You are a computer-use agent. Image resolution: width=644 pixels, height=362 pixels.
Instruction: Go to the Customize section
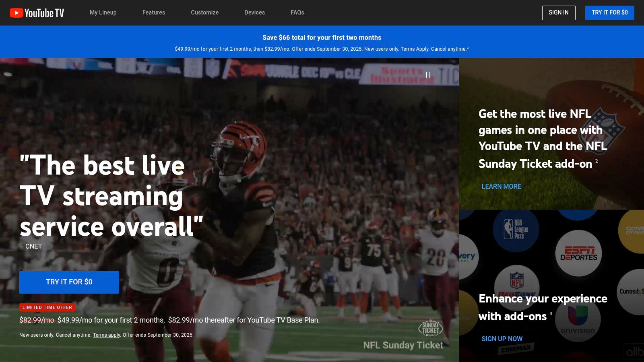[x=205, y=12]
